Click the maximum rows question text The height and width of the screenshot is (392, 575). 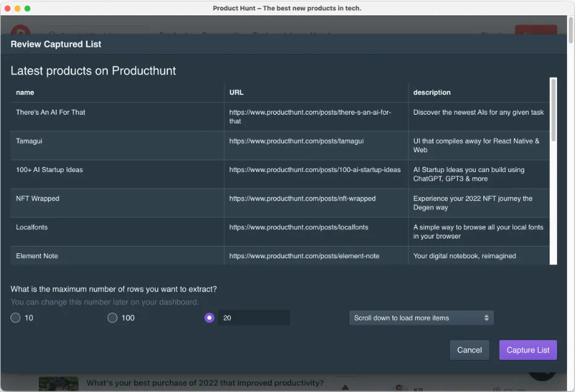coord(114,289)
